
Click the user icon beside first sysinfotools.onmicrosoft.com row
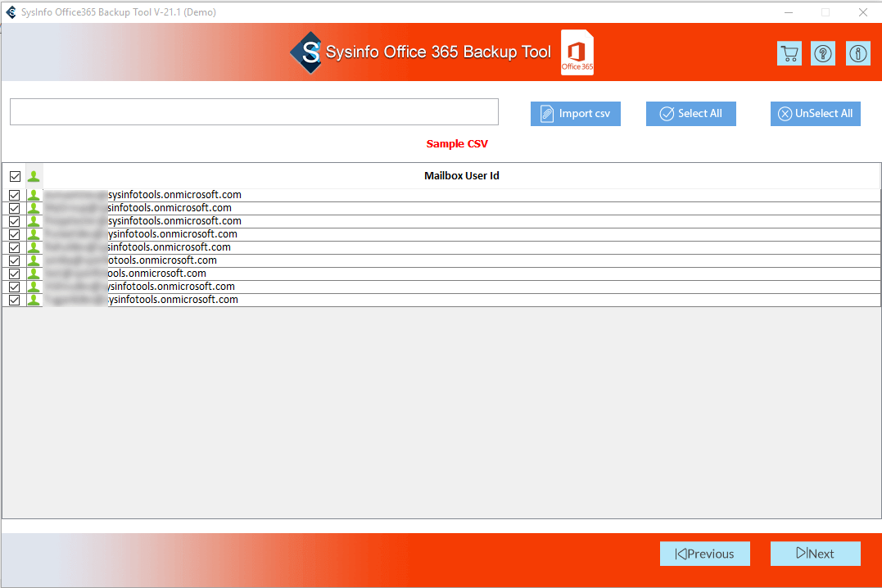click(34, 195)
